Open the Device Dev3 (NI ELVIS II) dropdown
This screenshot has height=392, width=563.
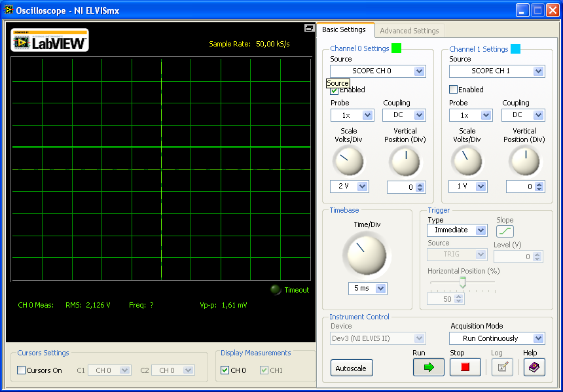[378, 338]
